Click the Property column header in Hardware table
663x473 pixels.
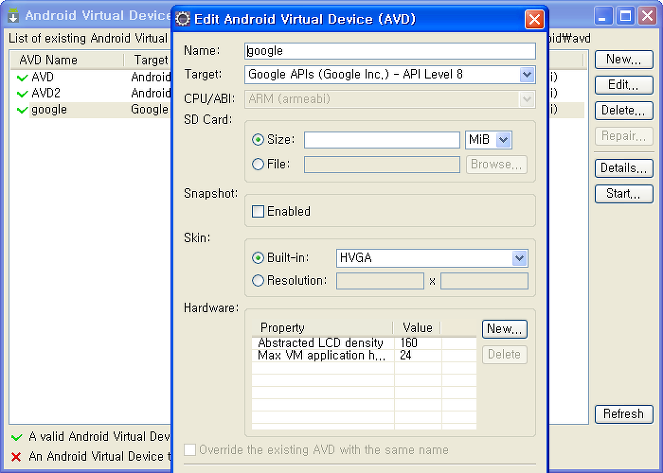[x=322, y=328]
